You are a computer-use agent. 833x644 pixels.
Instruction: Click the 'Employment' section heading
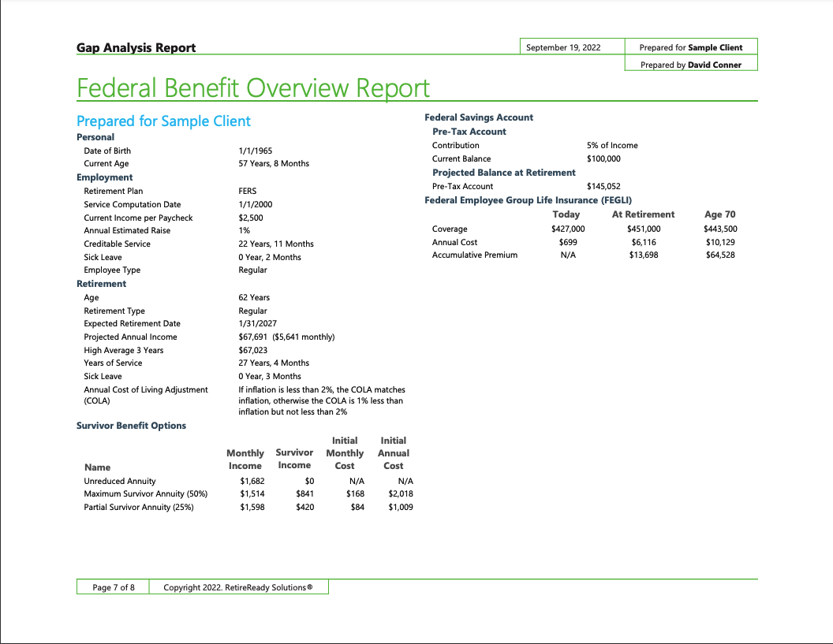104,177
